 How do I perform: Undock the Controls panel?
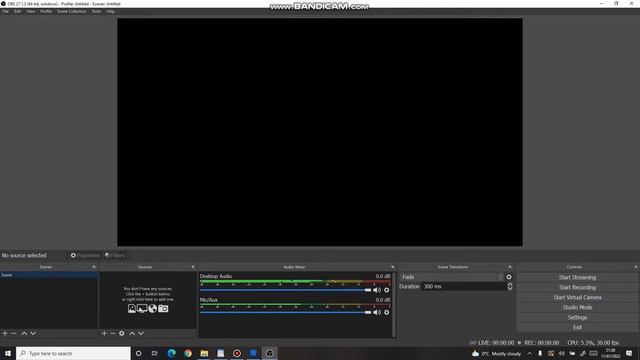point(636,267)
